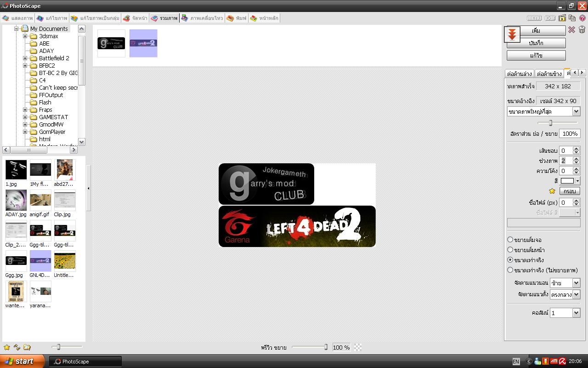
Task: Expand the Battlefield 2 folder node
Action: click(x=25, y=58)
